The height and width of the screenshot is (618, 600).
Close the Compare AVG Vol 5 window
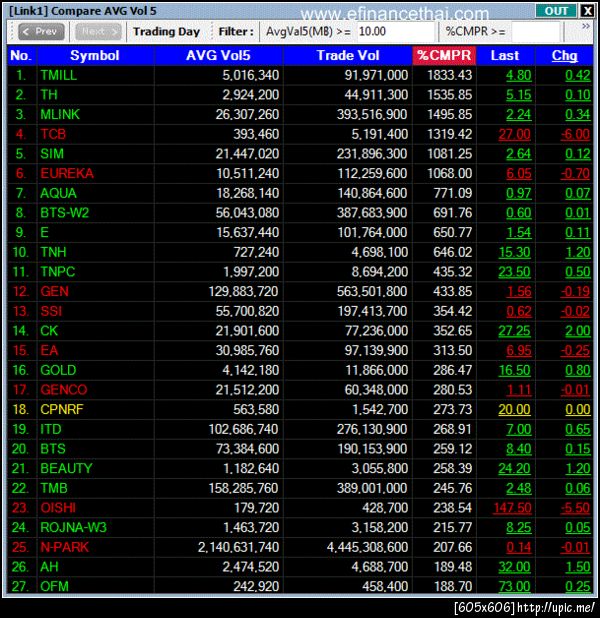587,11
